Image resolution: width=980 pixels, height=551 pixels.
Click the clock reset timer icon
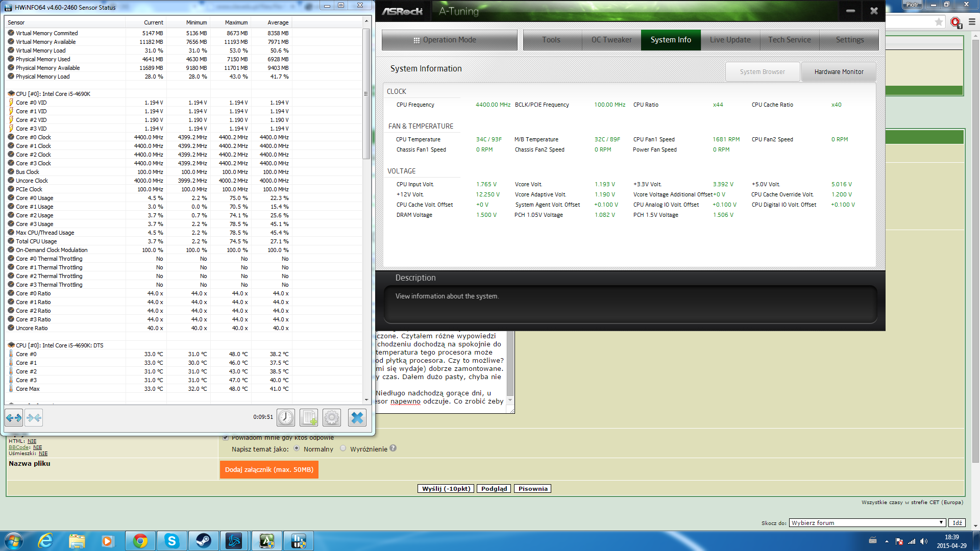click(286, 418)
